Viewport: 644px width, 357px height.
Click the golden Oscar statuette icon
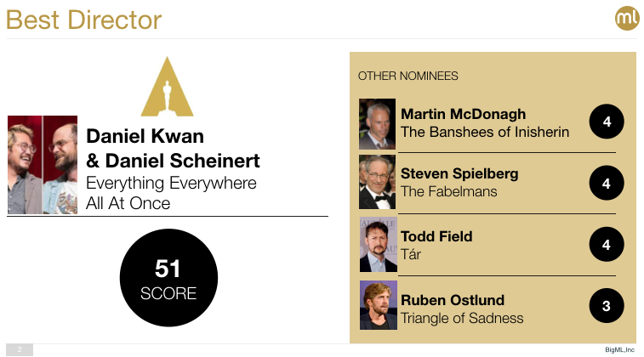pyautogui.click(x=167, y=86)
